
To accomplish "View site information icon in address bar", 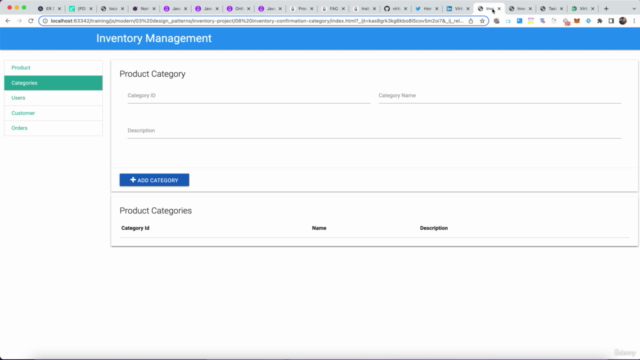I will point(45,21).
